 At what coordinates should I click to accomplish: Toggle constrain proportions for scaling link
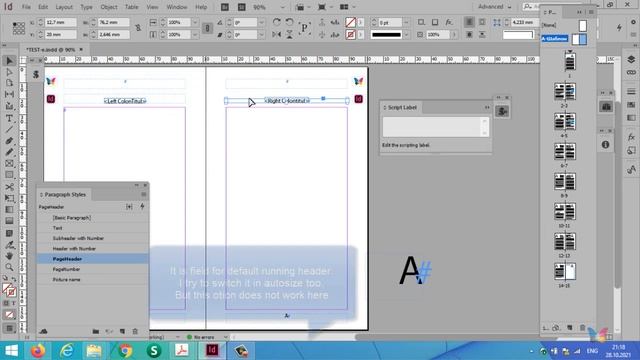(x=207, y=28)
